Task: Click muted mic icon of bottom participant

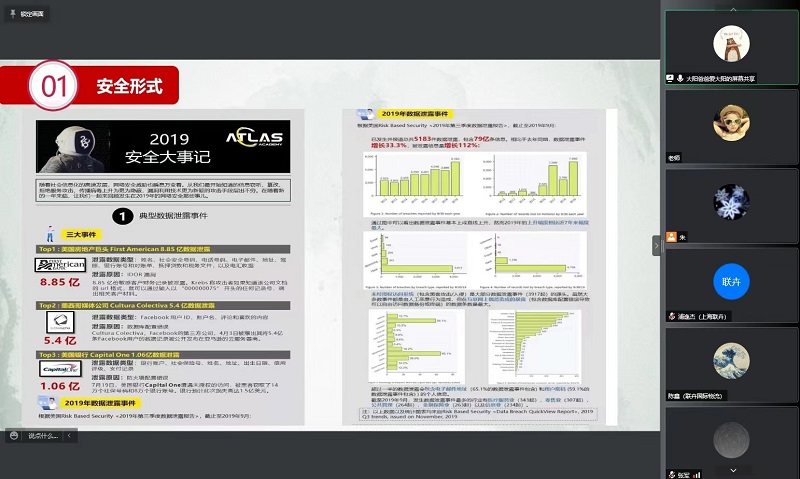Action: [x=672, y=475]
